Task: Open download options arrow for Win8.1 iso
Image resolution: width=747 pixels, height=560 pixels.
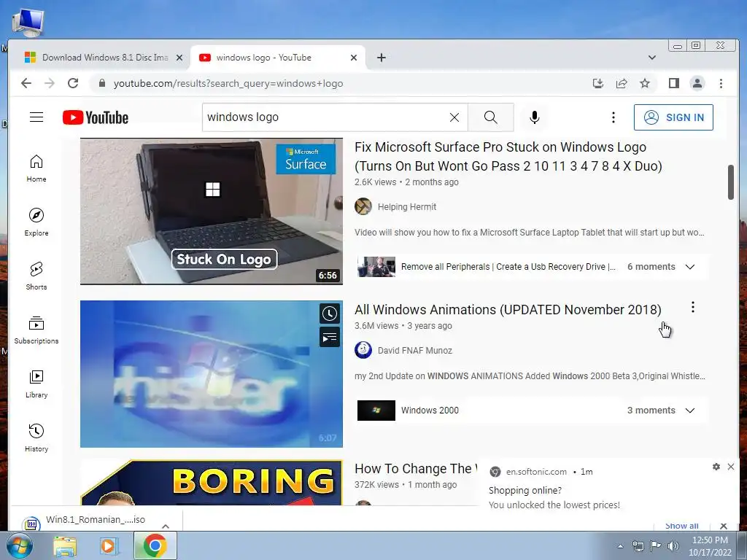Action: [x=166, y=526]
